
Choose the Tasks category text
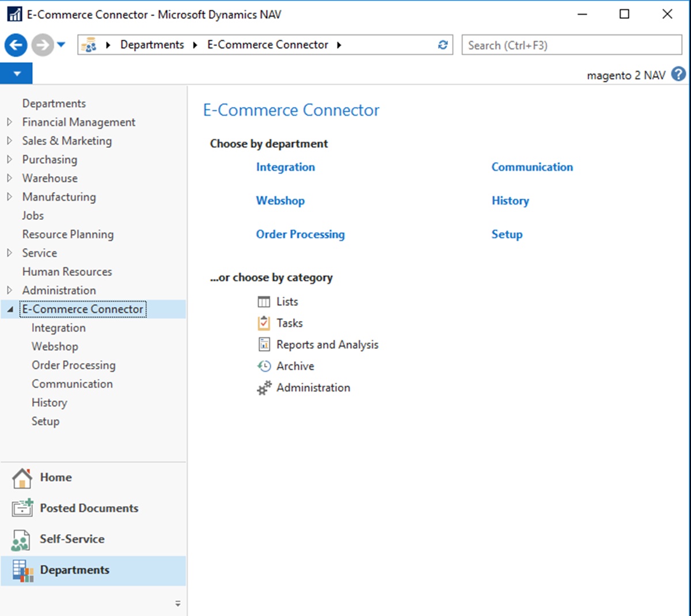point(290,323)
